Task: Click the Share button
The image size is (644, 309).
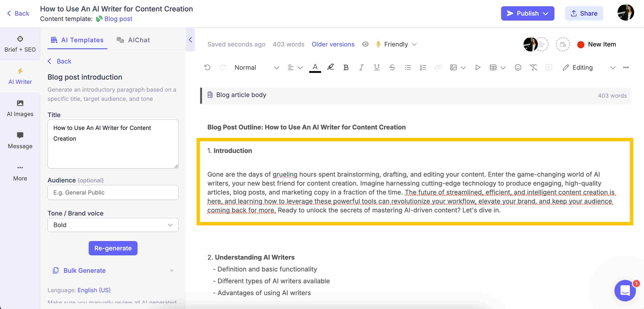Action: (584, 13)
